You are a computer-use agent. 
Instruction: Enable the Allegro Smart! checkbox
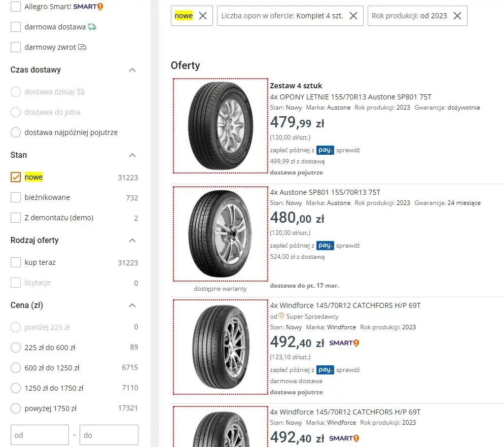[16, 7]
